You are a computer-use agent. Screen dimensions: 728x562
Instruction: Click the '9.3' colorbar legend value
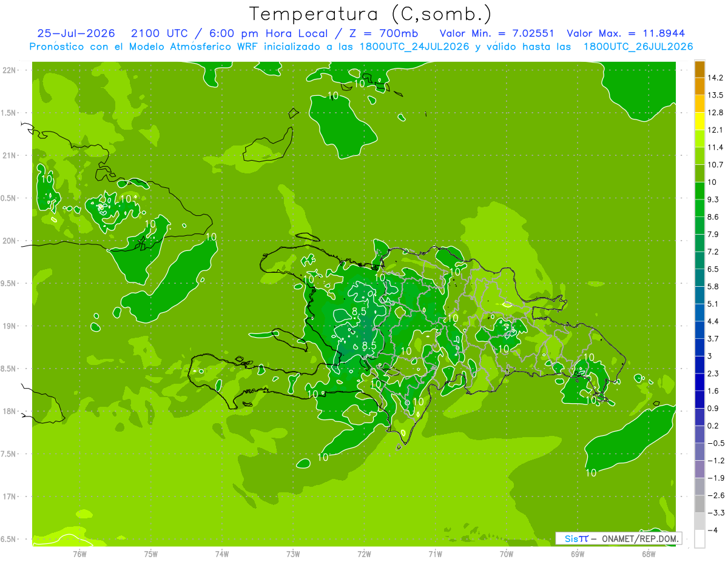(x=713, y=199)
